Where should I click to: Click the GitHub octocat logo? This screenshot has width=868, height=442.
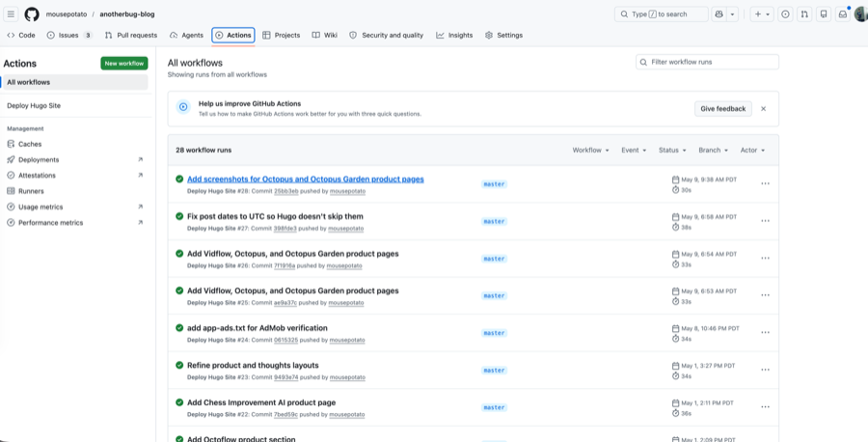pos(32,14)
